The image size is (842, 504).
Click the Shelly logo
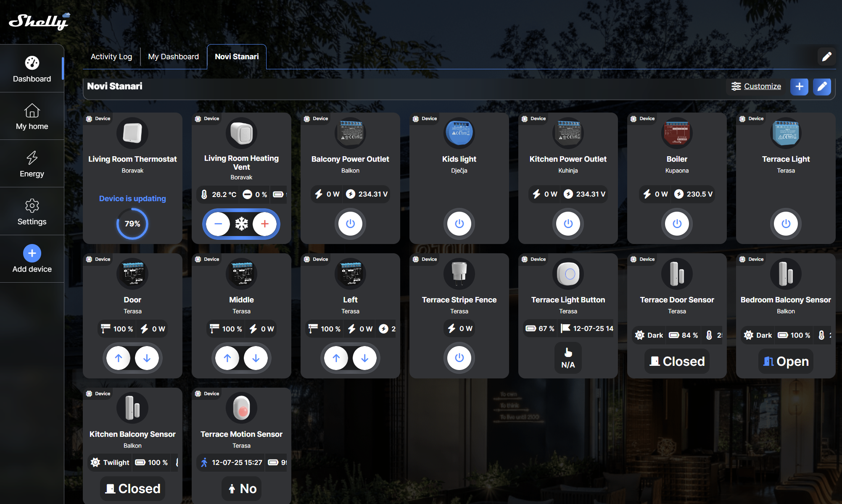tap(39, 21)
